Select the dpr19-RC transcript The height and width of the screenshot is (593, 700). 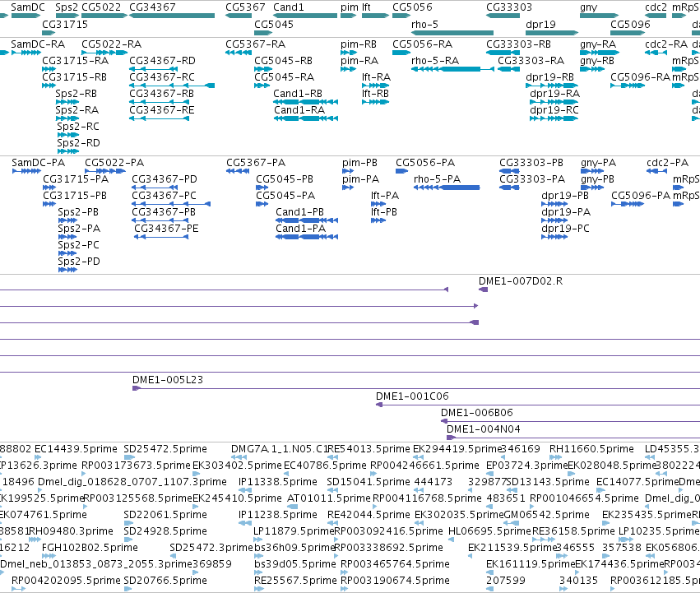tap(554, 118)
